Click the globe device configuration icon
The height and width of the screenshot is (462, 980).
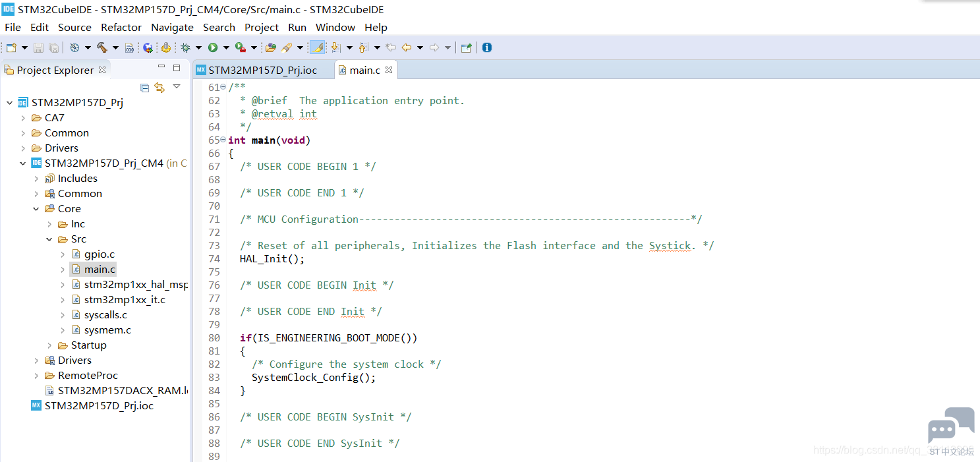(x=148, y=47)
